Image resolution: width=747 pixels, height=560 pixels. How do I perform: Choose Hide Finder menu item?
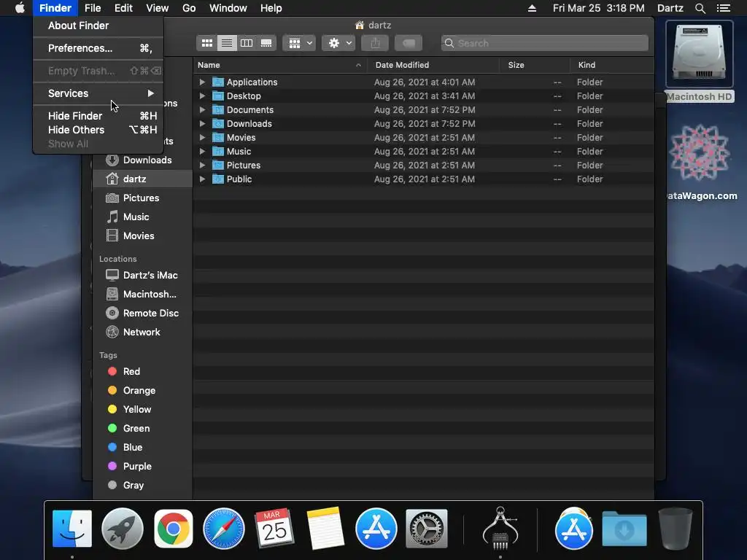[x=98, y=116]
